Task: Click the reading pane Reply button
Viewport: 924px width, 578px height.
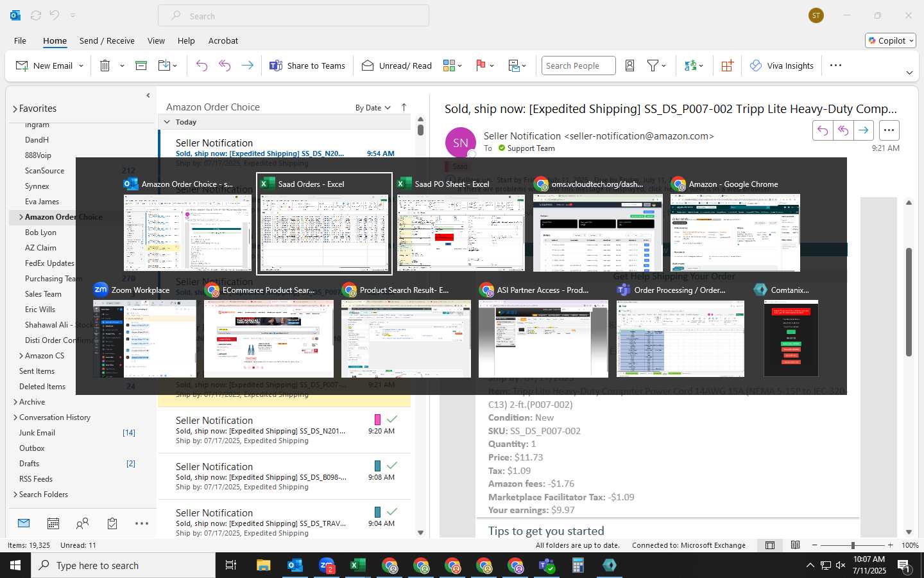Action: [x=822, y=130]
